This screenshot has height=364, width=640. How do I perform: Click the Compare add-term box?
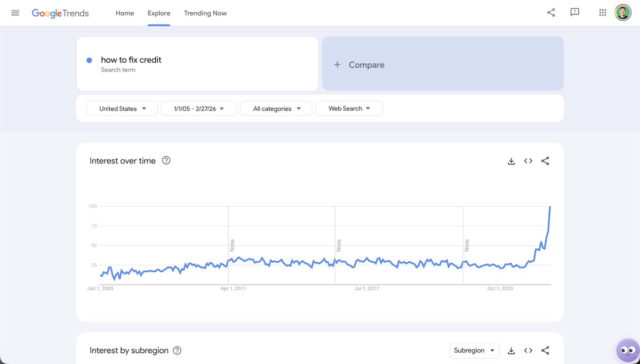point(443,64)
